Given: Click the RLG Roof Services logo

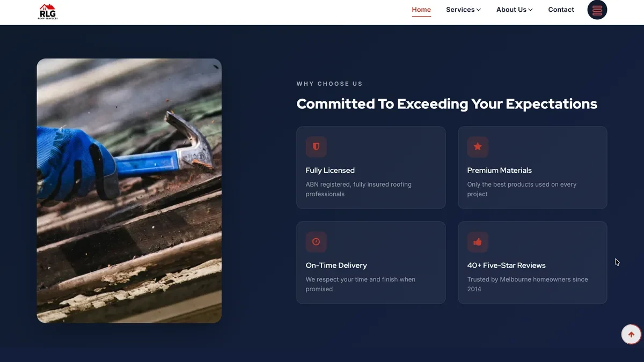Looking at the screenshot, I should (48, 11).
